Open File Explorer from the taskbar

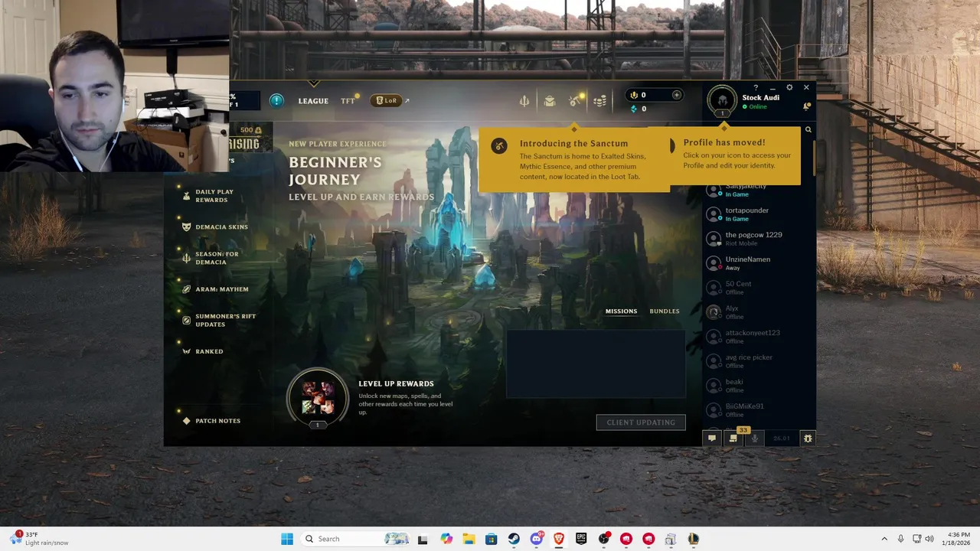[x=469, y=539]
